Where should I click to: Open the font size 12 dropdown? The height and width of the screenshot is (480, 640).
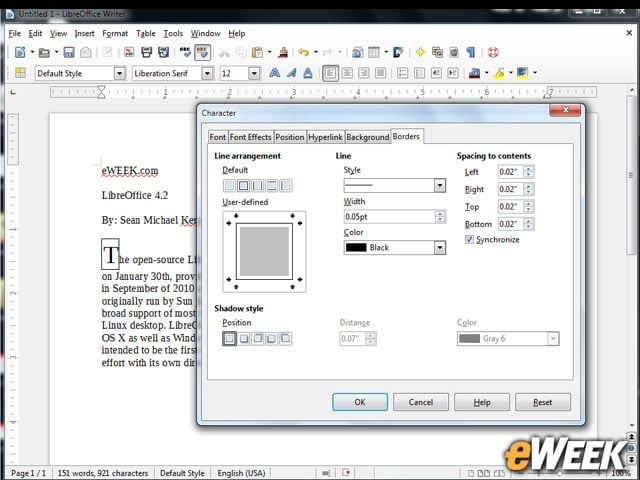pos(254,73)
